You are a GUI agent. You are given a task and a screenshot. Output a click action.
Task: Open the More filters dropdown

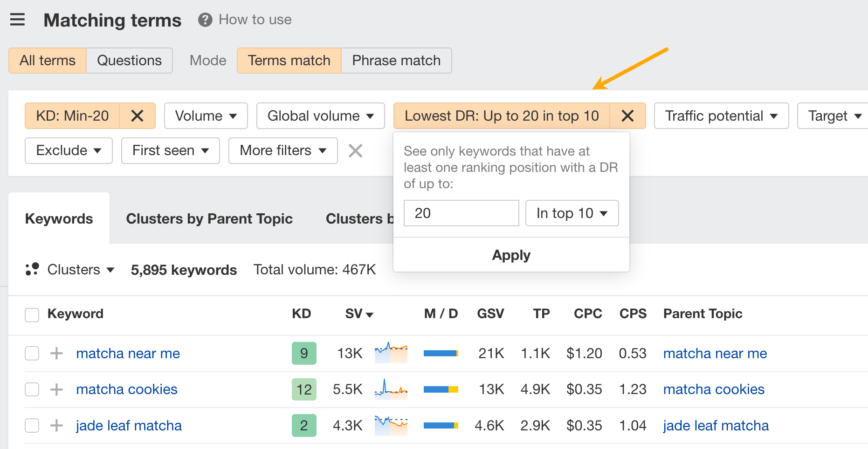click(x=282, y=150)
